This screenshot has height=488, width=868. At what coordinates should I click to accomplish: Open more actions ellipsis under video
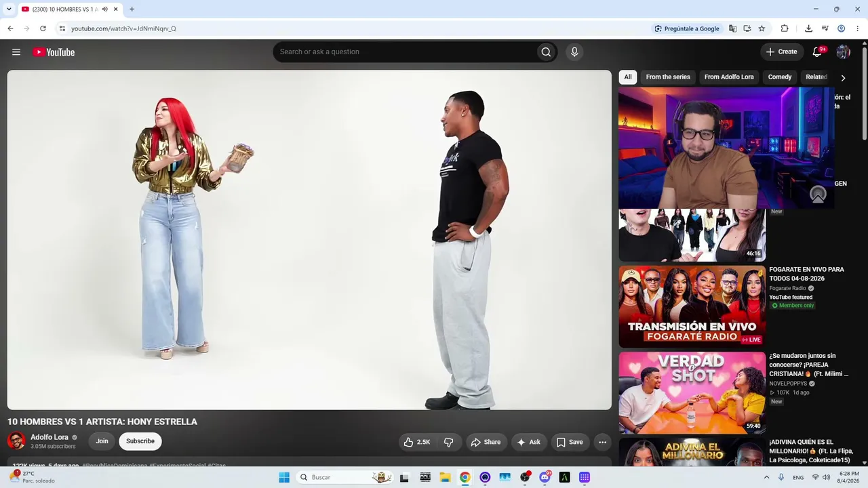(x=602, y=442)
